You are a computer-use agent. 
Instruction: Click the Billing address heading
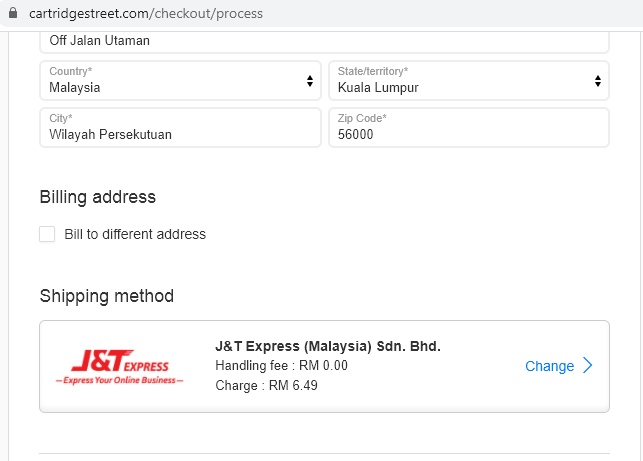[98, 197]
